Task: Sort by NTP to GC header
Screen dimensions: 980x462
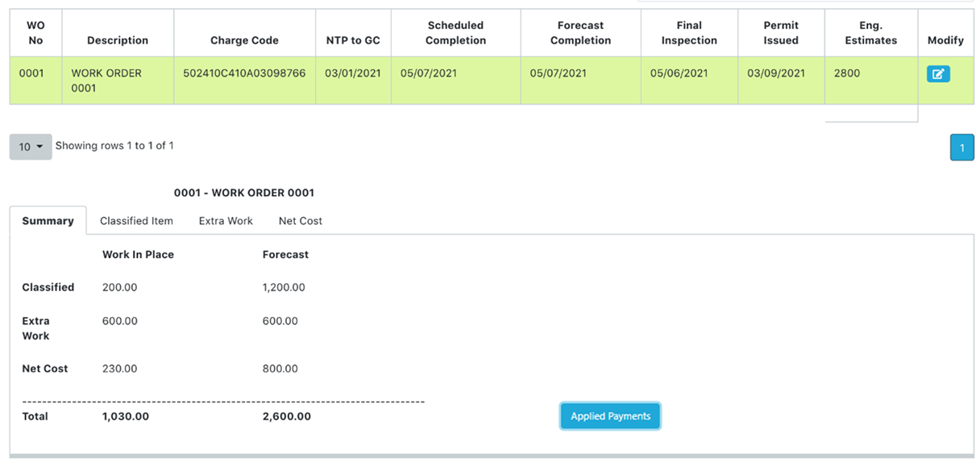Action: 353,40
